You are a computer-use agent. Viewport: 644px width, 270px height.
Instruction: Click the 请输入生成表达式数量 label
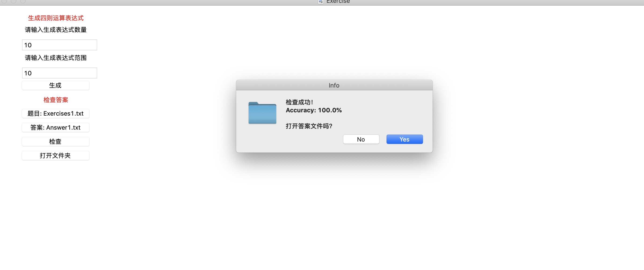[x=56, y=30]
